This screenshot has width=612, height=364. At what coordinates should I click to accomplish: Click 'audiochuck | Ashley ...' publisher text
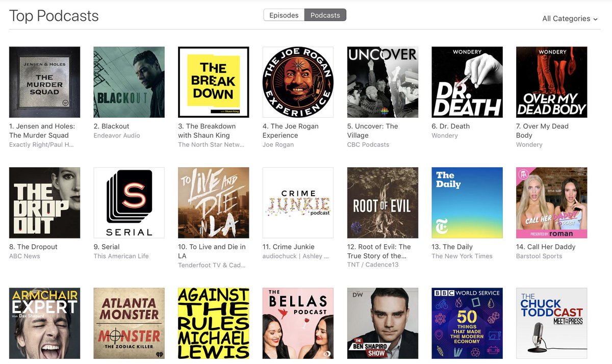coord(295,256)
